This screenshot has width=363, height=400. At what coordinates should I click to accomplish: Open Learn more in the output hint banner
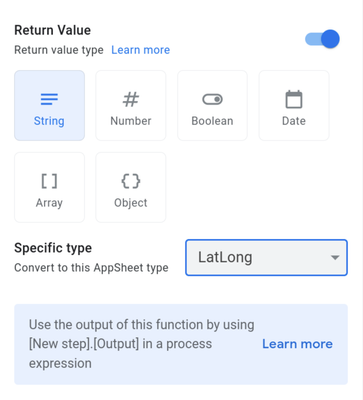[297, 344]
